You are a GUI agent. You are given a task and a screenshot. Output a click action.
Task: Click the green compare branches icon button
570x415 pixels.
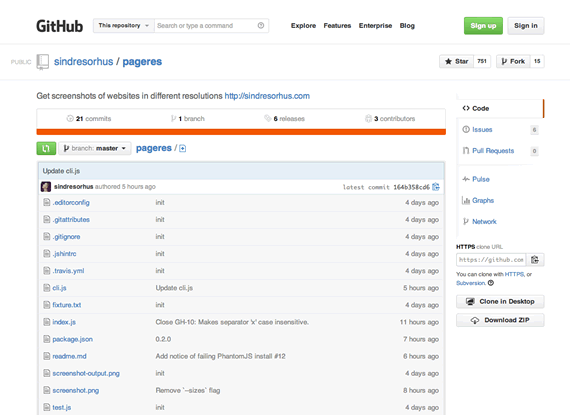pyautogui.click(x=46, y=148)
